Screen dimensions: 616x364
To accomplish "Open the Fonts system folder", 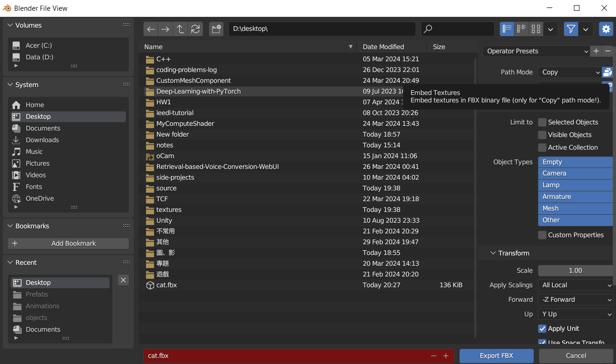I will coord(68,187).
